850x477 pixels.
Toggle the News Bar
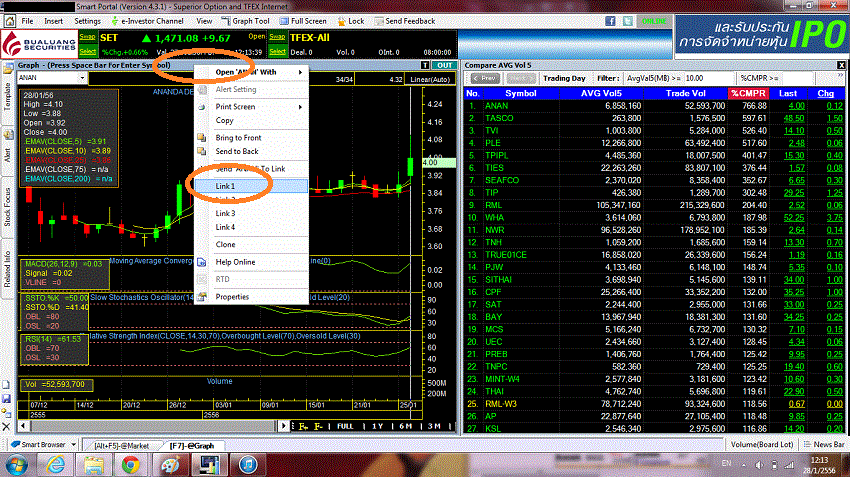point(824,444)
